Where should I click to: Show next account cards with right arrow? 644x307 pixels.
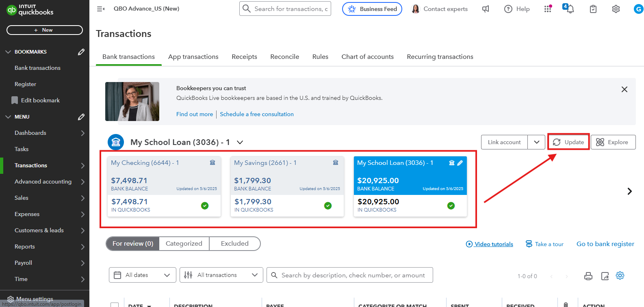[629, 191]
